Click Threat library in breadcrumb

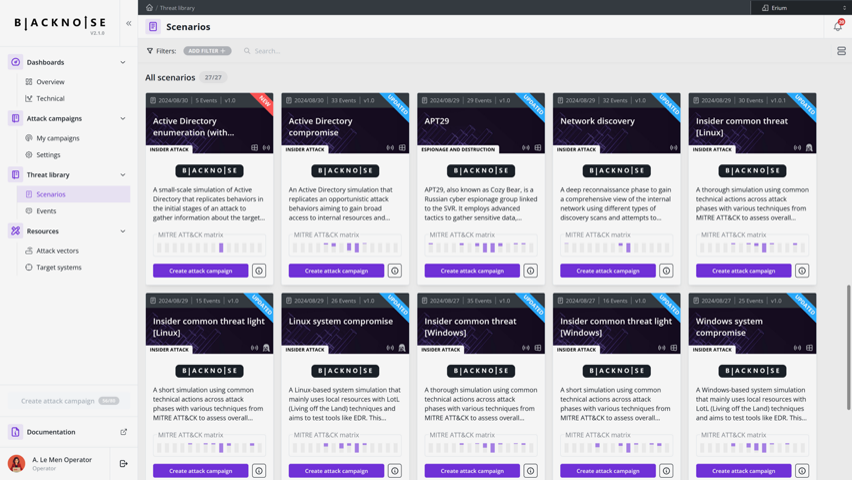(x=177, y=8)
